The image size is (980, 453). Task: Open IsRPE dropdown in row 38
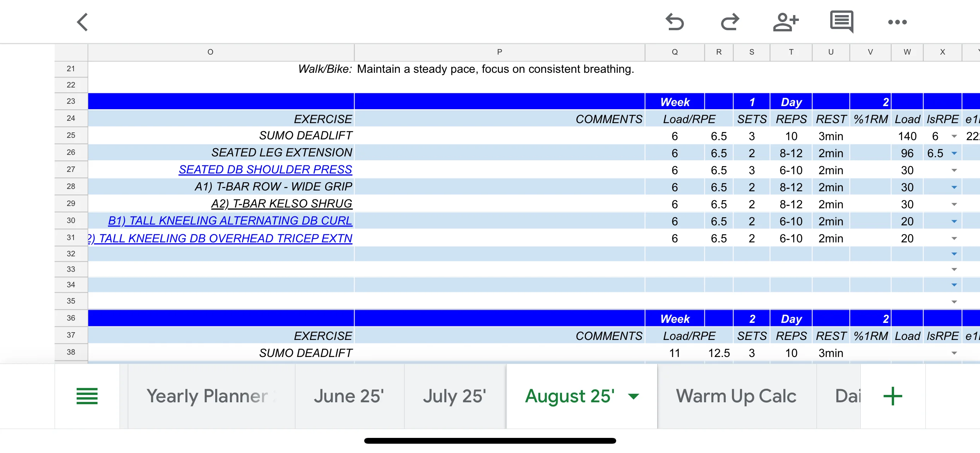(x=954, y=353)
